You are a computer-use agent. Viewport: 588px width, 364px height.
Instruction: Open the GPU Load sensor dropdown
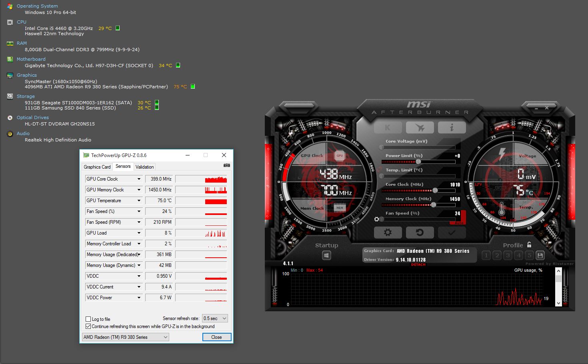139,233
